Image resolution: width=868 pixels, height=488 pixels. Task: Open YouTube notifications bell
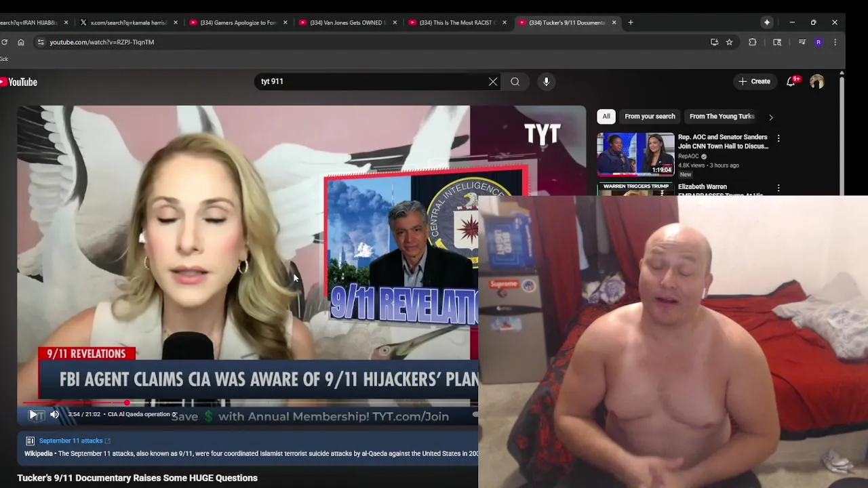coord(791,81)
